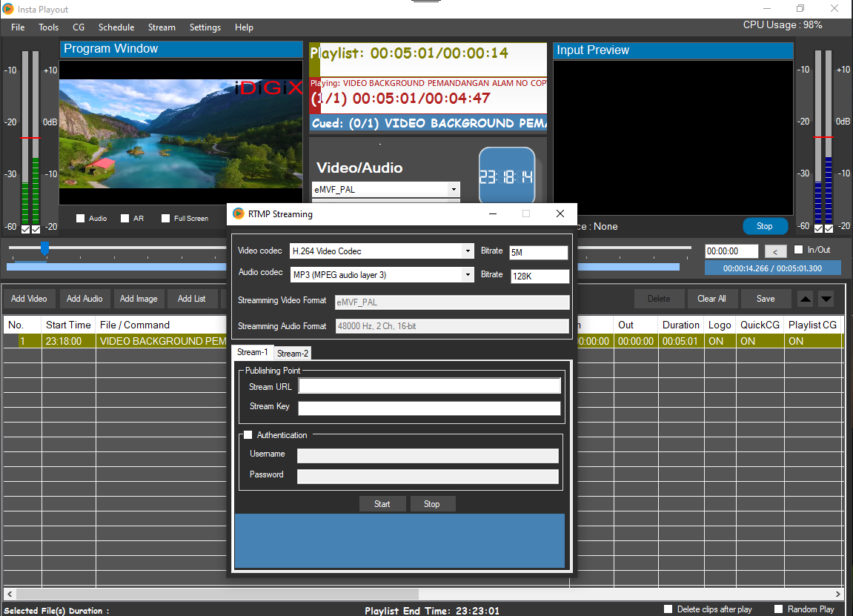Screen dimensions: 853x616
Task: Click the Playlist CG column header
Action: coord(812,325)
